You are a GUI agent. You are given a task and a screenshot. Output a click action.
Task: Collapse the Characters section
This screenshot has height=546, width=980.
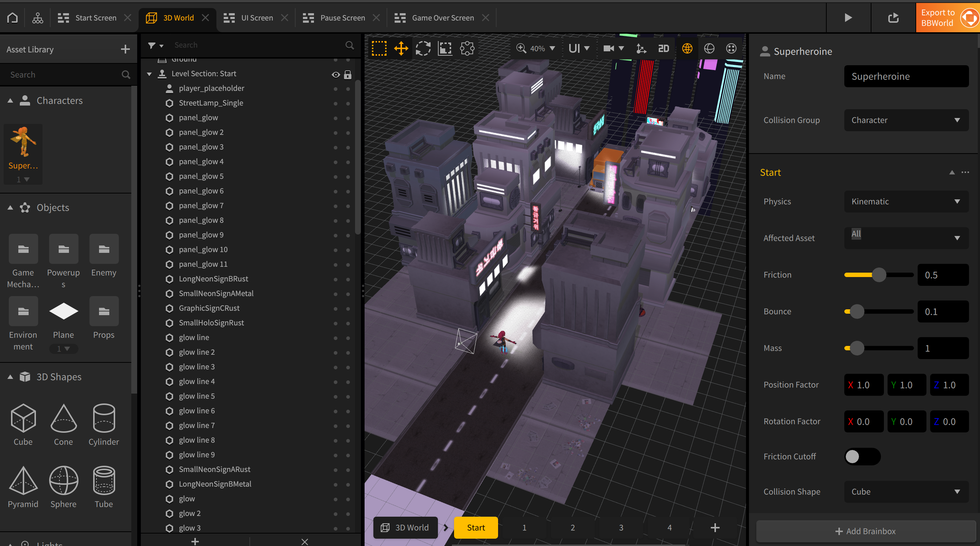10,101
